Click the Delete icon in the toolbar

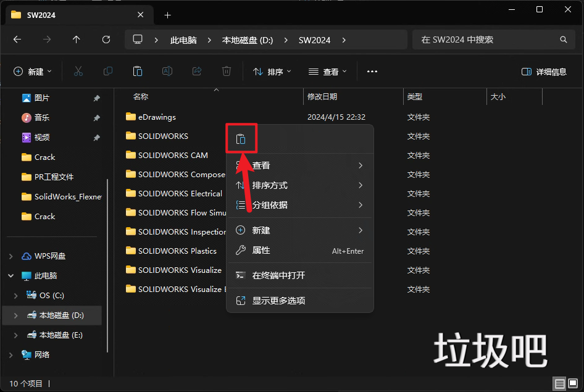click(x=226, y=71)
